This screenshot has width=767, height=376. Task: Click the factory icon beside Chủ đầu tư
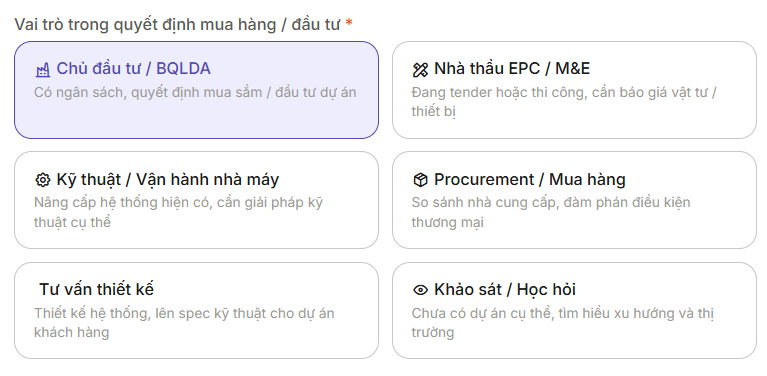[x=43, y=70]
